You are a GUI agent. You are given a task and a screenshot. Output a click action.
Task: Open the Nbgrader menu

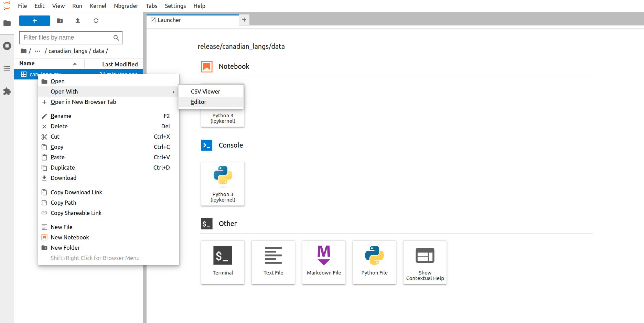point(126,6)
